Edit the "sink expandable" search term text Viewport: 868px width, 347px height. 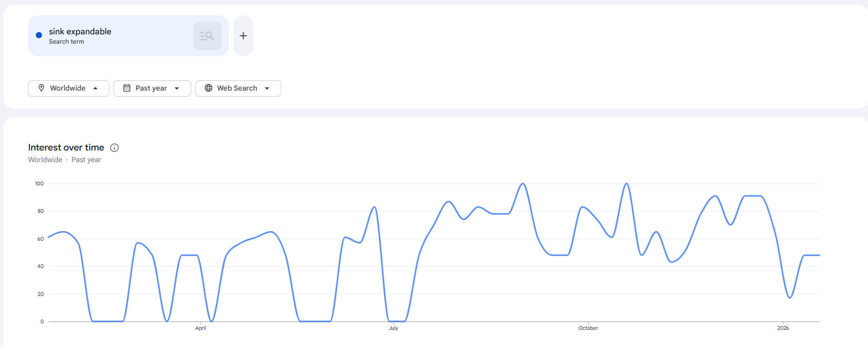(x=80, y=32)
